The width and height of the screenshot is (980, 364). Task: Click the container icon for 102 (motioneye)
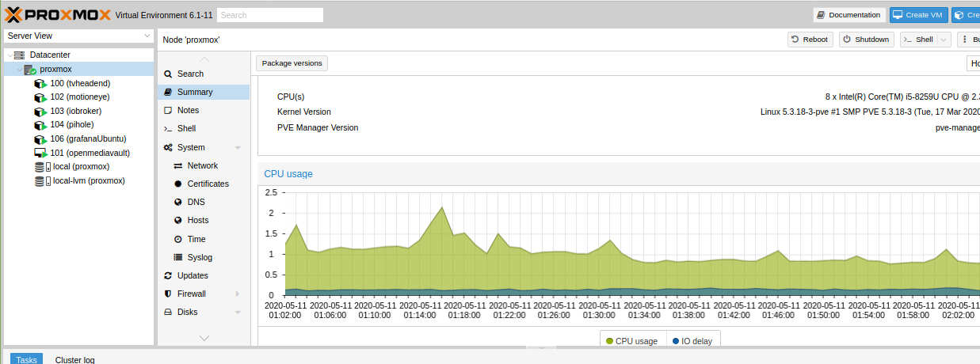coord(40,97)
